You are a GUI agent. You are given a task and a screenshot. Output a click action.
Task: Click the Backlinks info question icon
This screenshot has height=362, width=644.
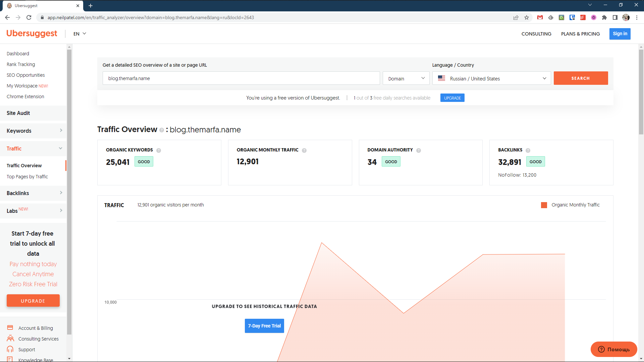(528, 150)
